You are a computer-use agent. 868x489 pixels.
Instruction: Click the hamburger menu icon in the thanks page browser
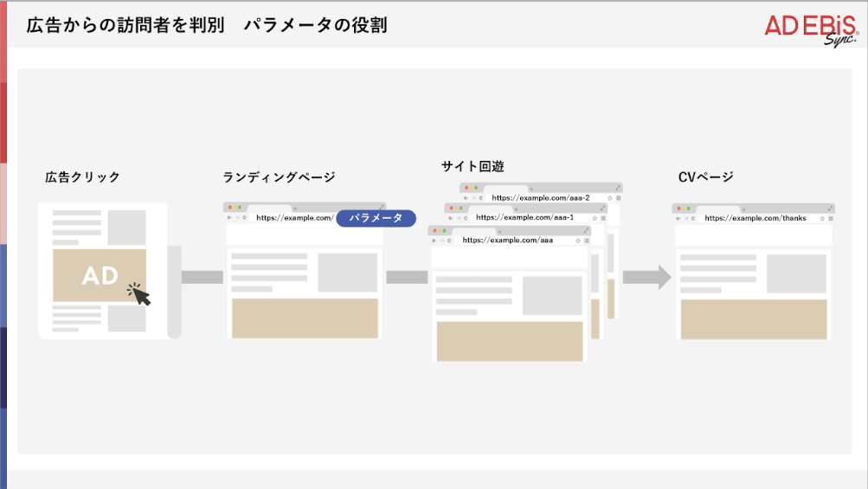(830, 218)
